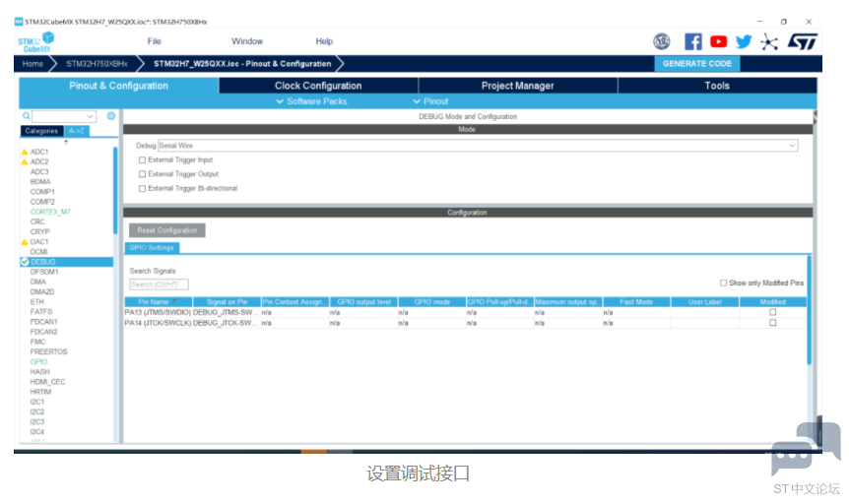Open the Twitter bird icon link
The image size is (849, 504).
pos(744,41)
